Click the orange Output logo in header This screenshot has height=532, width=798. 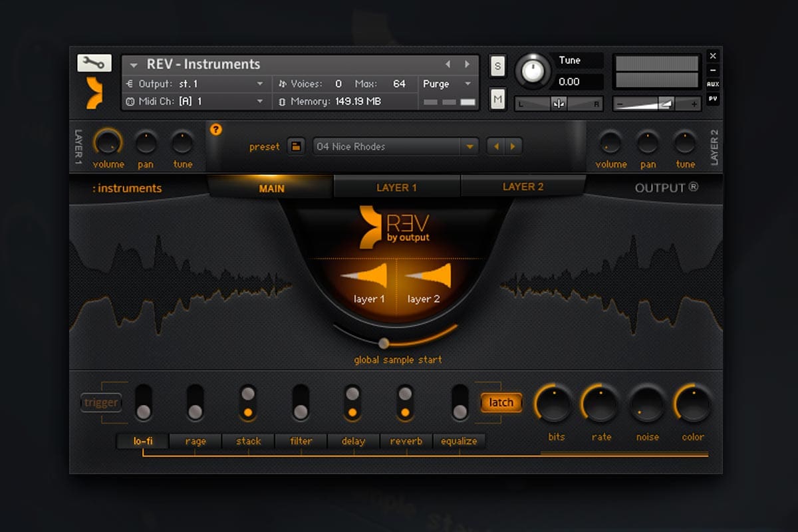coord(96,93)
